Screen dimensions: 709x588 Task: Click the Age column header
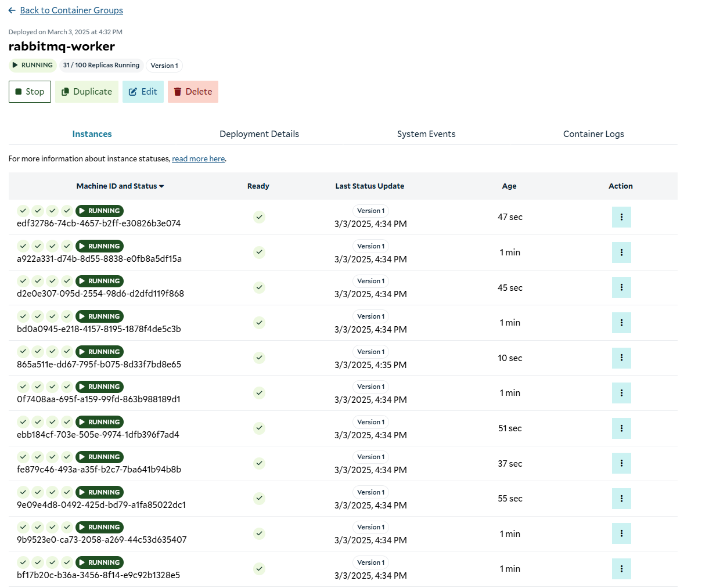pos(509,186)
